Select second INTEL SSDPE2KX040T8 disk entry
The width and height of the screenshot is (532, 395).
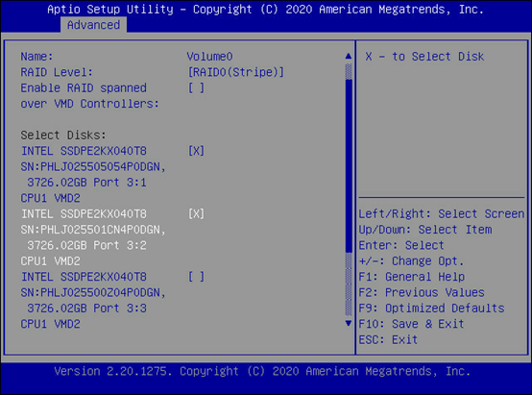[x=84, y=214]
